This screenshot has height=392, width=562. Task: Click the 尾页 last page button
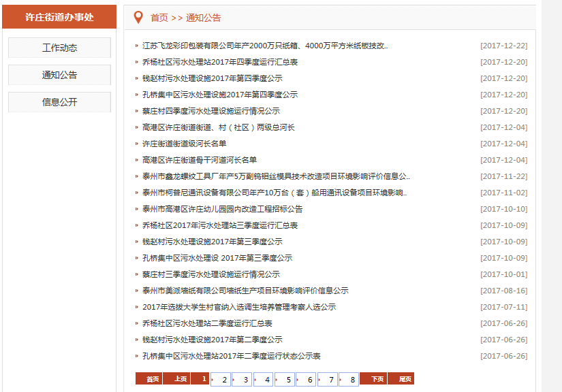(x=401, y=379)
